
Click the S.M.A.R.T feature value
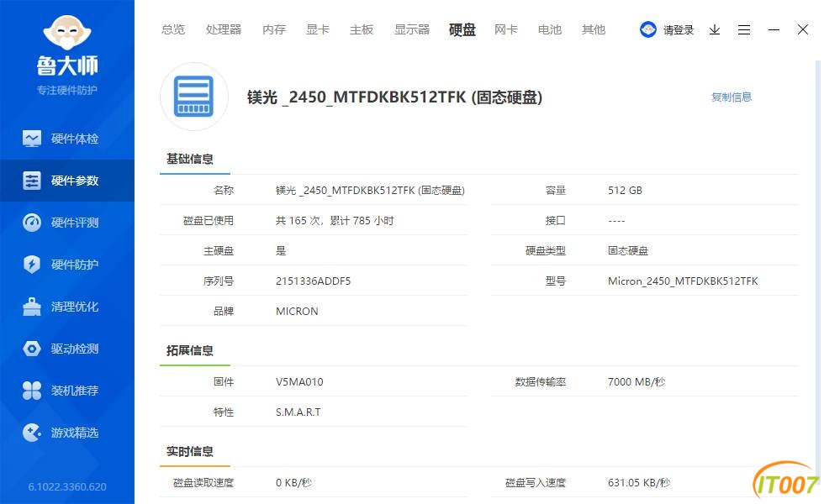pos(298,412)
